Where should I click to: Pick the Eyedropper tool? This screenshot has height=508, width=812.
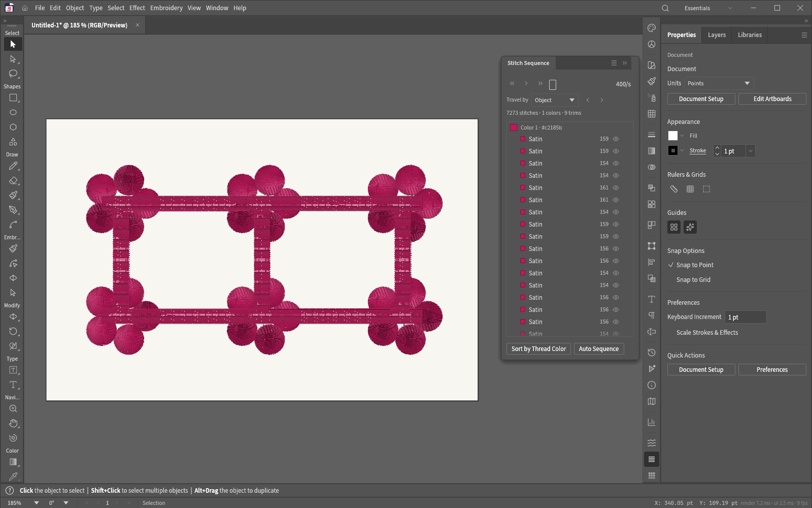(x=13, y=477)
